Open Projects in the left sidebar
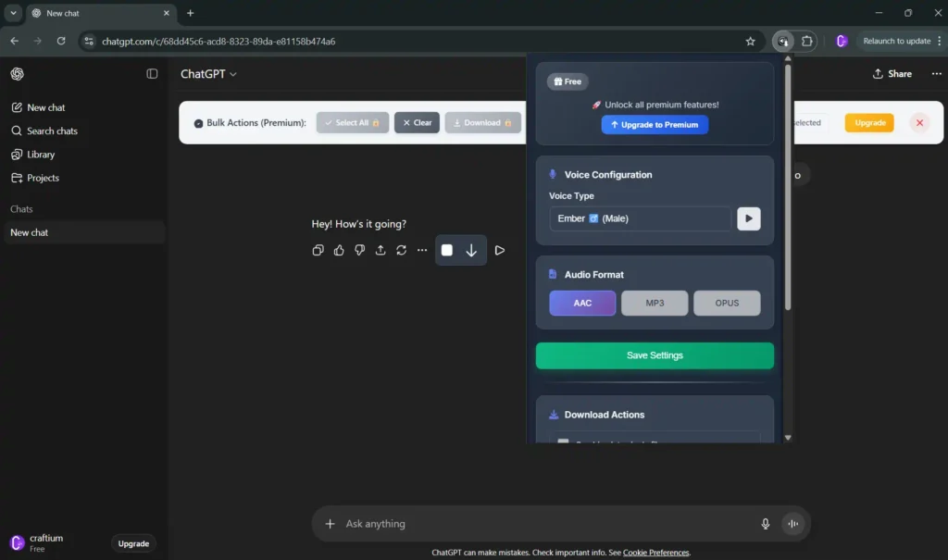The height and width of the screenshot is (560, 948). pos(43,178)
